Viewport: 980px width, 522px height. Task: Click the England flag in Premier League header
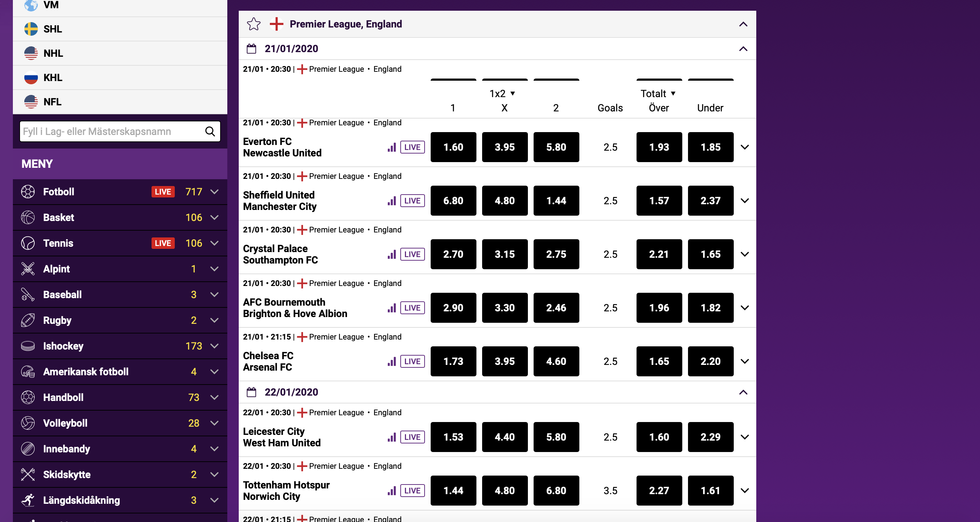coord(277,24)
